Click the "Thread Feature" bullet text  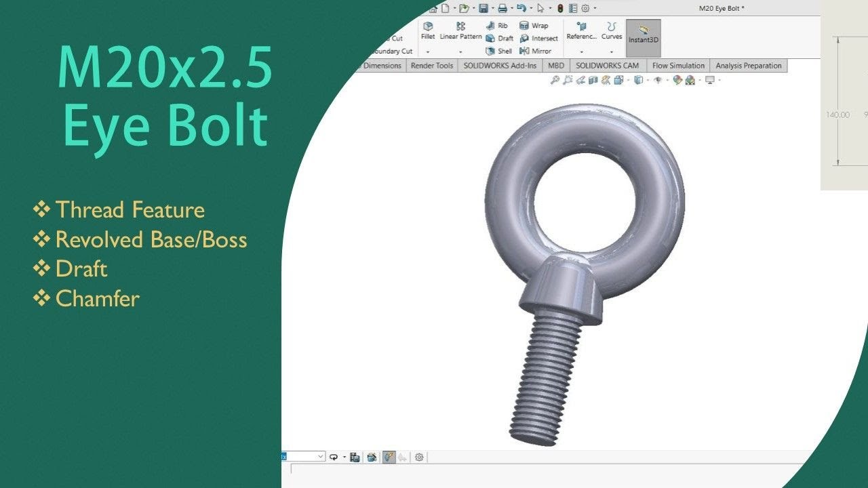coord(130,210)
